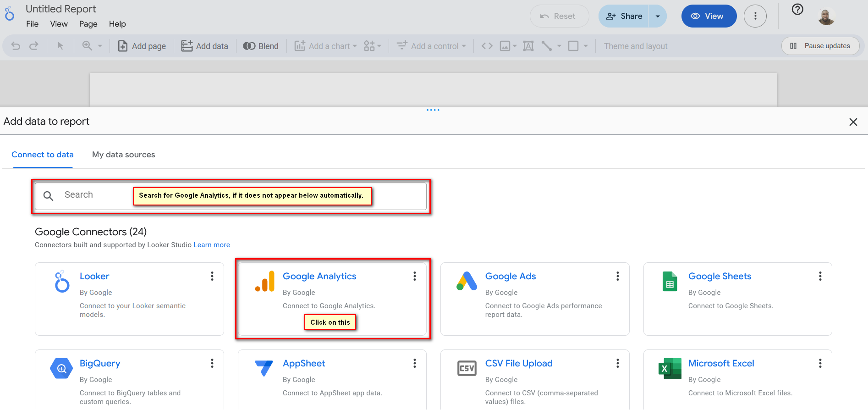Open Microsoft Excel card three-dot menu
868x410 pixels.
coord(820,363)
